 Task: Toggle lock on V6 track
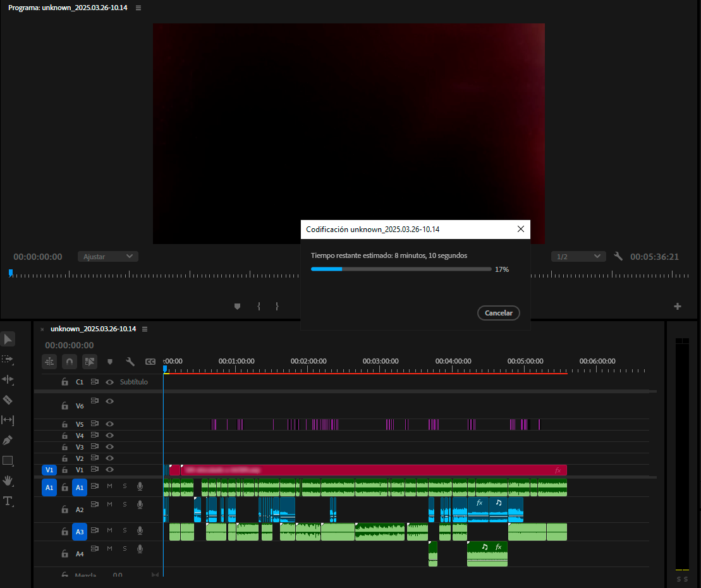[x=65, y=405]
